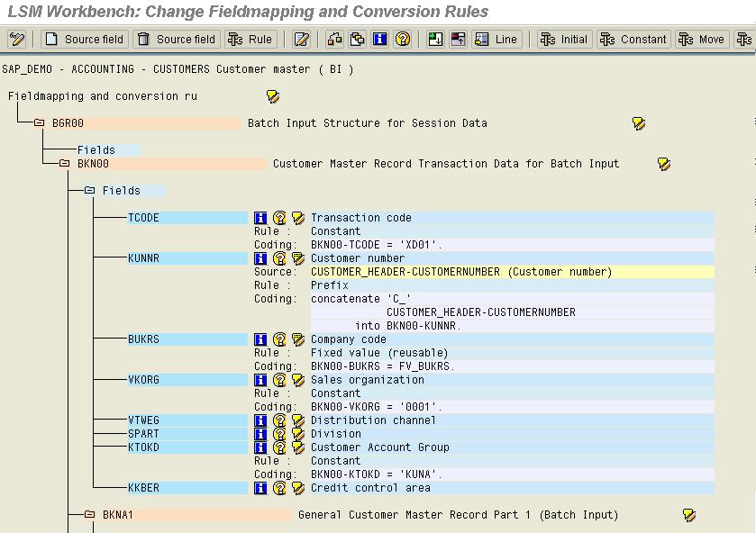756x533 pixels.
Task: Click the Move rule button
Action: (701, 40)
